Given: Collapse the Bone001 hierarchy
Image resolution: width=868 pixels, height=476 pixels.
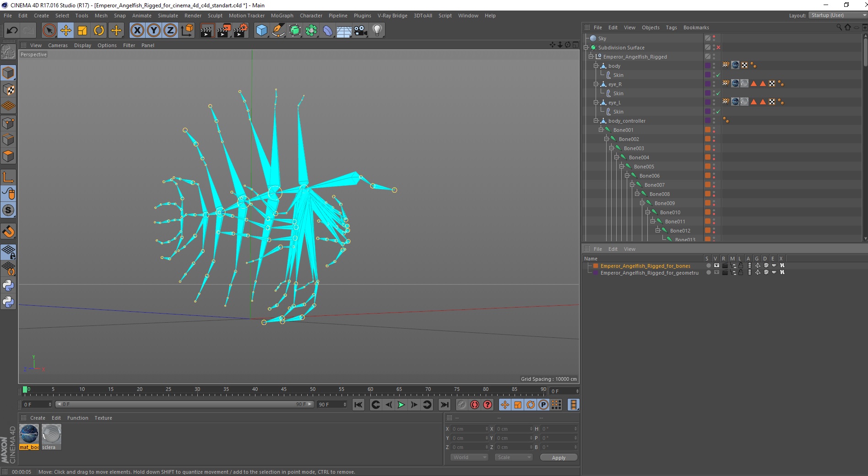Looking at the screenshot, I should coord(601,130).
